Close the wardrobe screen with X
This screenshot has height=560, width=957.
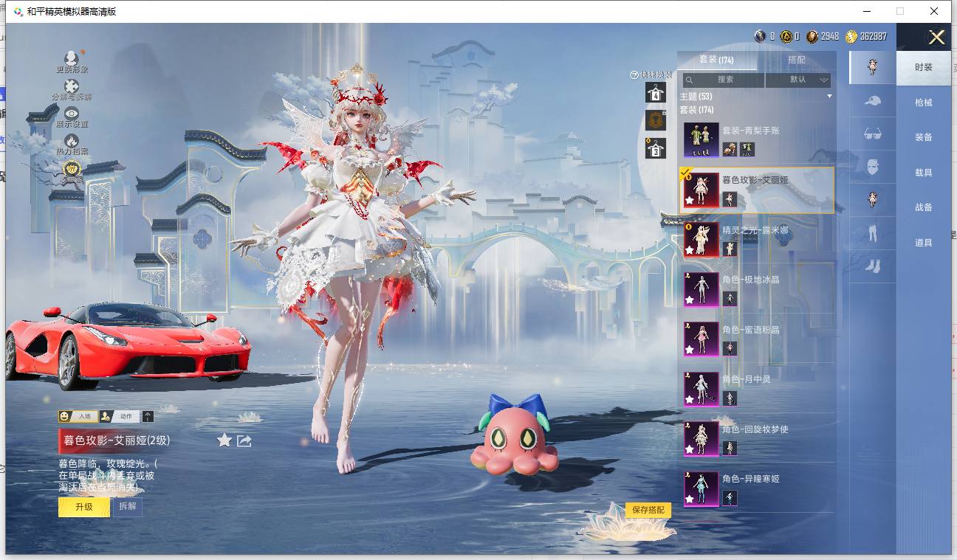tap(936, 38)
